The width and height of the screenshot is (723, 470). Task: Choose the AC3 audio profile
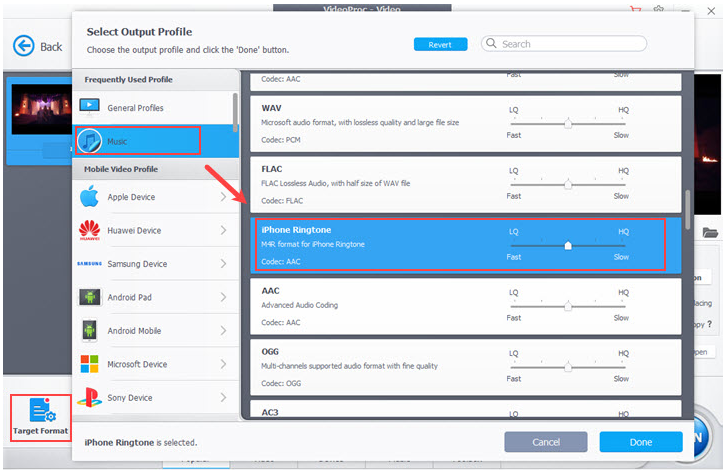466,409
